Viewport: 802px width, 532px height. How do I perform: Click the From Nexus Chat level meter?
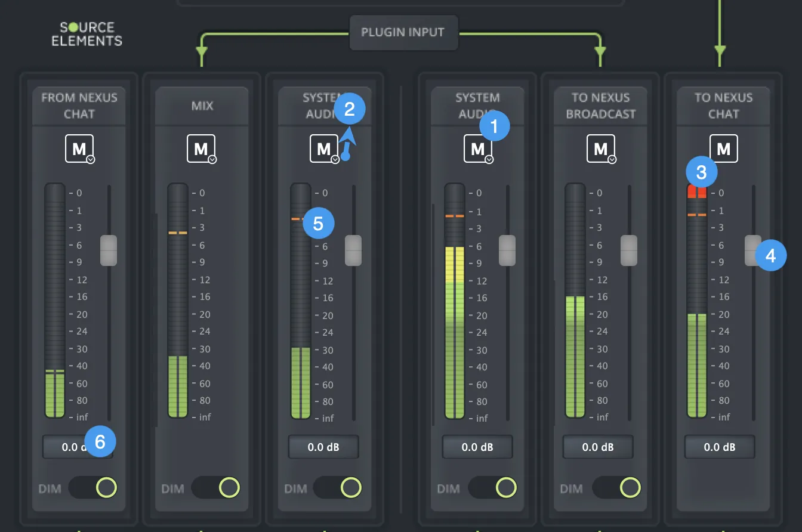pos(55,301)
